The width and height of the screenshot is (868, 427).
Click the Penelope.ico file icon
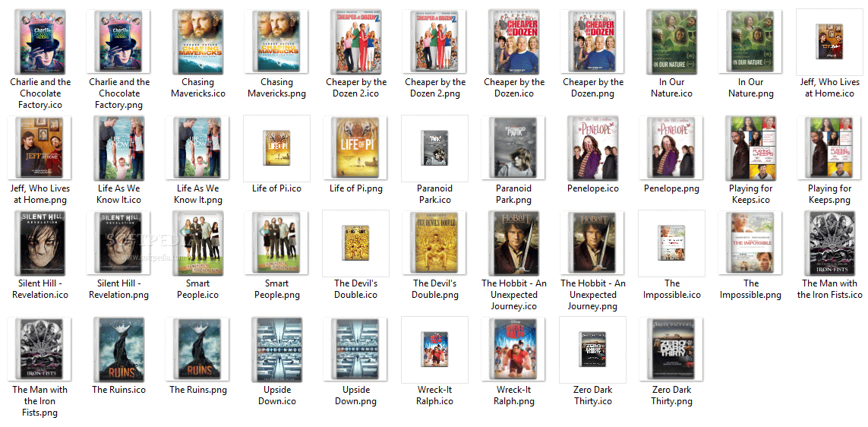[x=592, y=147]
